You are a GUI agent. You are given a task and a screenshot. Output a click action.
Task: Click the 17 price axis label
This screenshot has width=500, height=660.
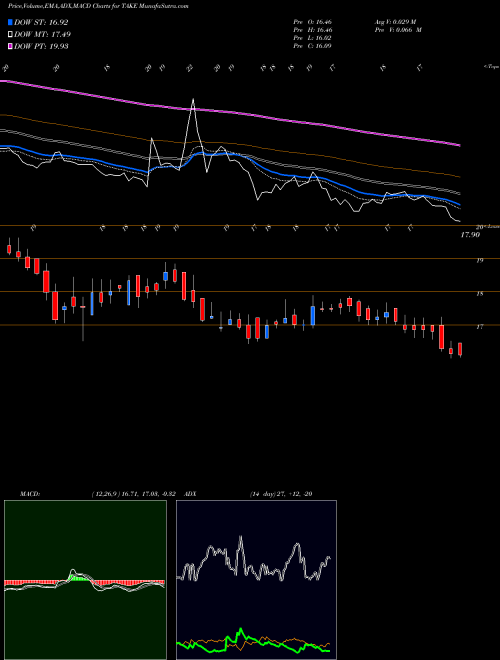click(x=479, y=326)
